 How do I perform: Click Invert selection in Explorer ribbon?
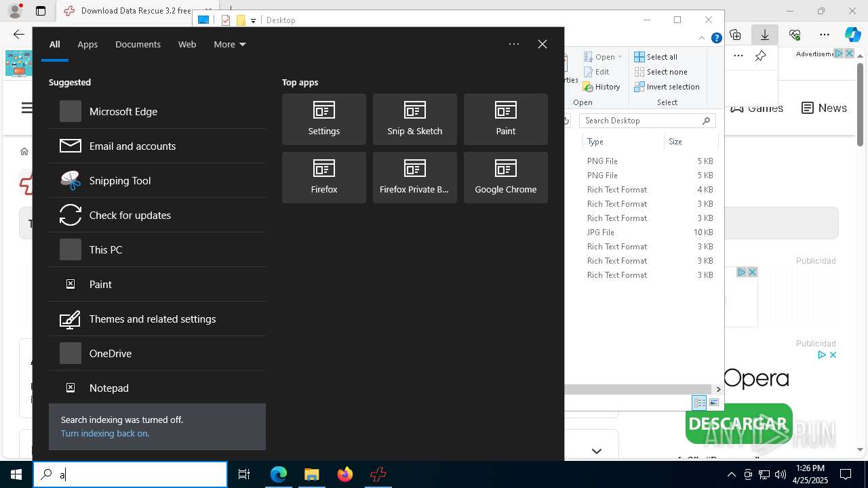coord(667,87)
